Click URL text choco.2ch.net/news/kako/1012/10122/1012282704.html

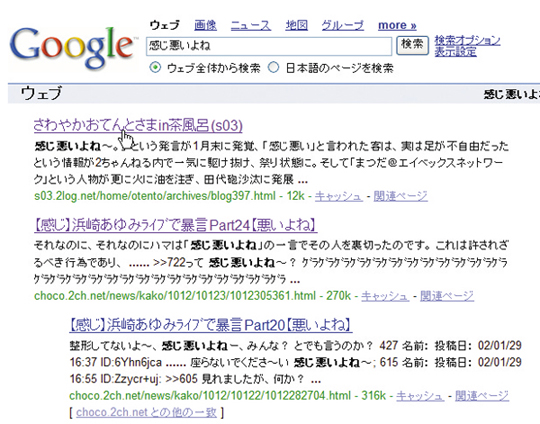pyautogui.click(x=210, y=395)
